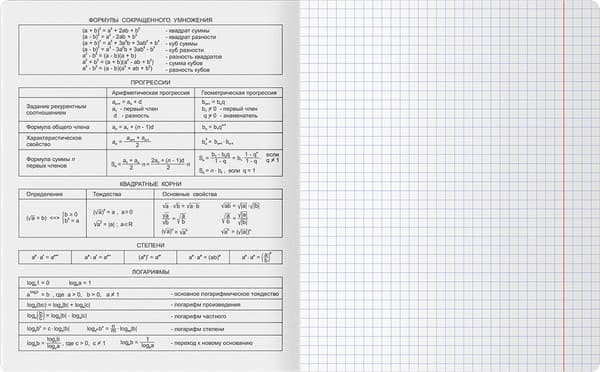Screen dimensions: 600x372
Task: Click the heading 'ФОРМУЛЫ СОКРАЩЕННОГО УМНОЖЕНИЯ'
Action: pos(150,20)
